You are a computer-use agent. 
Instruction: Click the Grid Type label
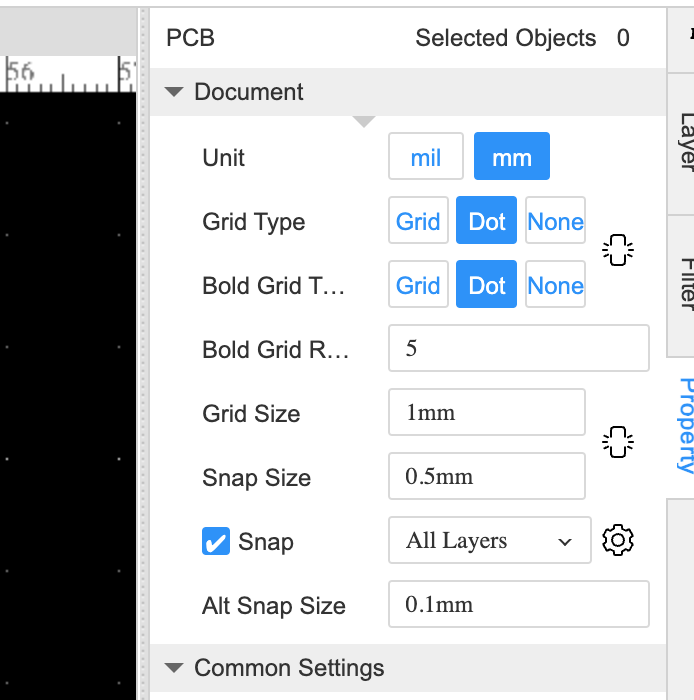tap(253, 222)
